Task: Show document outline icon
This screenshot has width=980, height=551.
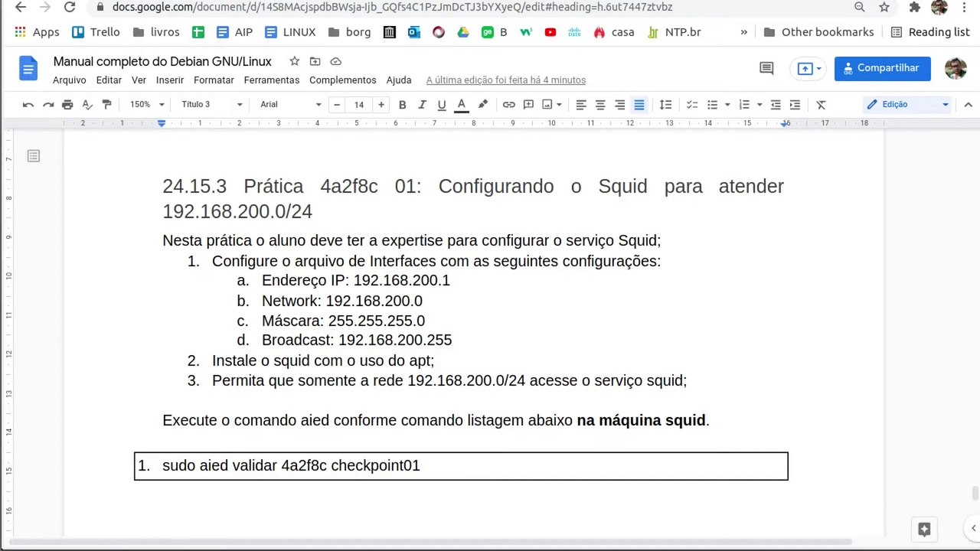Action: 33,156
